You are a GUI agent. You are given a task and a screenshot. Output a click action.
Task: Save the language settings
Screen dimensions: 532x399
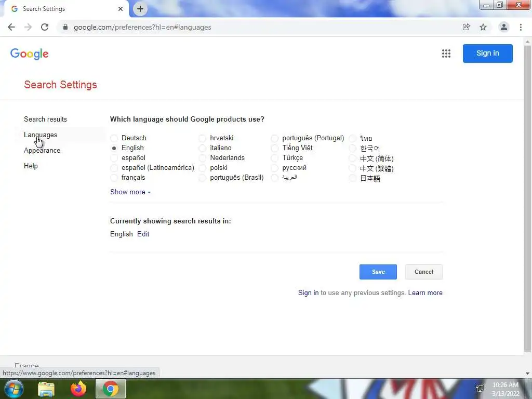tap(378, 272)
